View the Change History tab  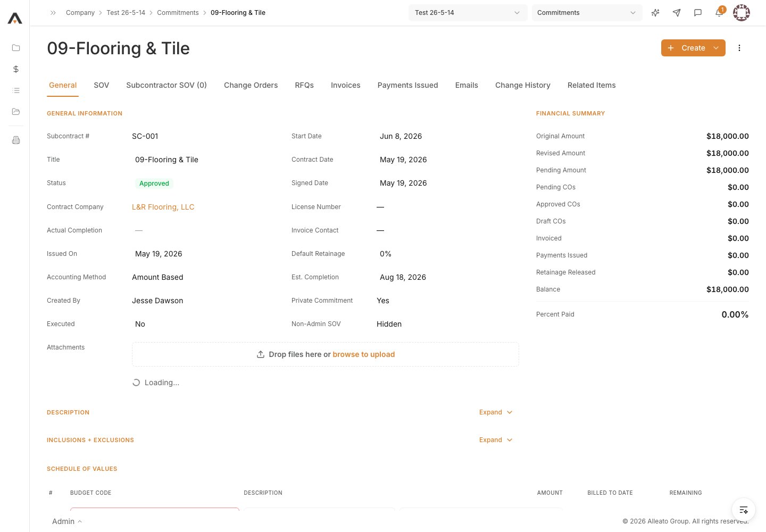[523, 85]
